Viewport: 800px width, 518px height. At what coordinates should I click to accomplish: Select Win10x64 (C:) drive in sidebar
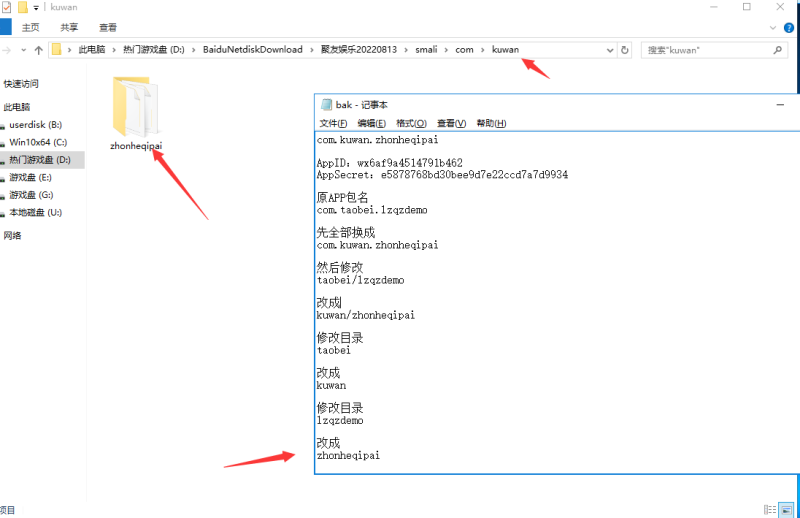[38, 142]
